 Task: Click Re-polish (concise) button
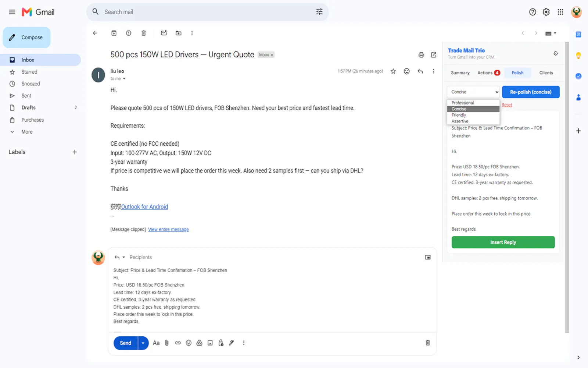point(531,92)
